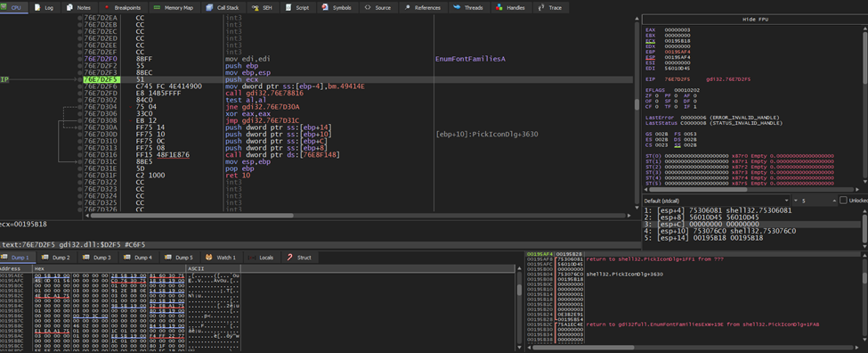Toggle breakpoint bullet at address 76E7D316

(x=80, y=154)
